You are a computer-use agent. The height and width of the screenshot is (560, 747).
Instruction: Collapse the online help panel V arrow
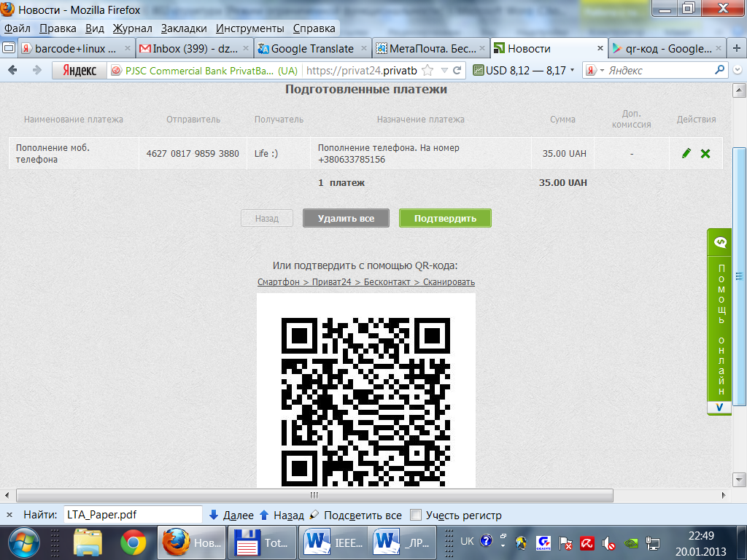[719, 407]
